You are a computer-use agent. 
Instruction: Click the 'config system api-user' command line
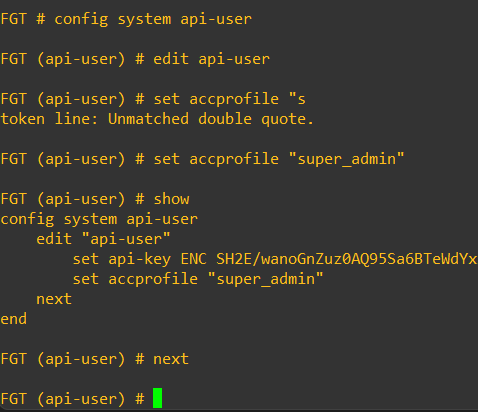click(153, 19)
